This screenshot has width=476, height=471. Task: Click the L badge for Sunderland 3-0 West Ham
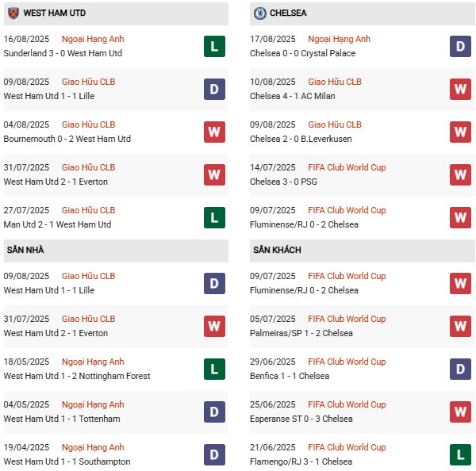[x=214, y=47]
